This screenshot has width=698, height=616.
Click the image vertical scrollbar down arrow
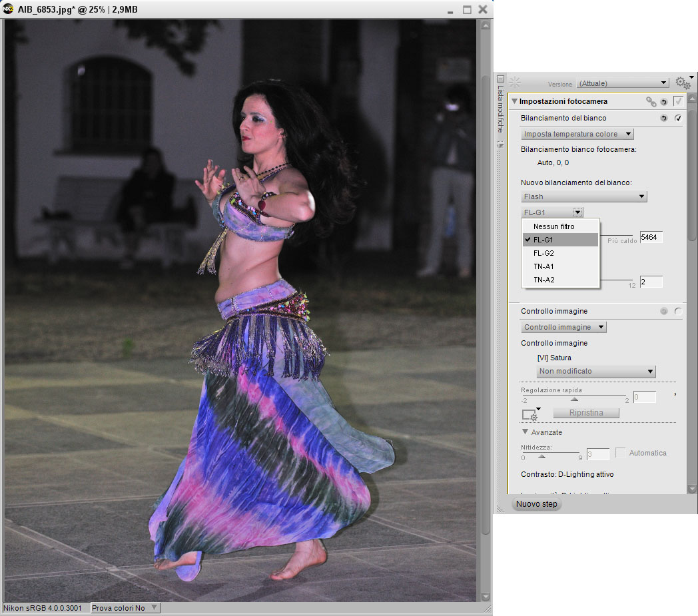pyautogui.click(x=486, y=597)
